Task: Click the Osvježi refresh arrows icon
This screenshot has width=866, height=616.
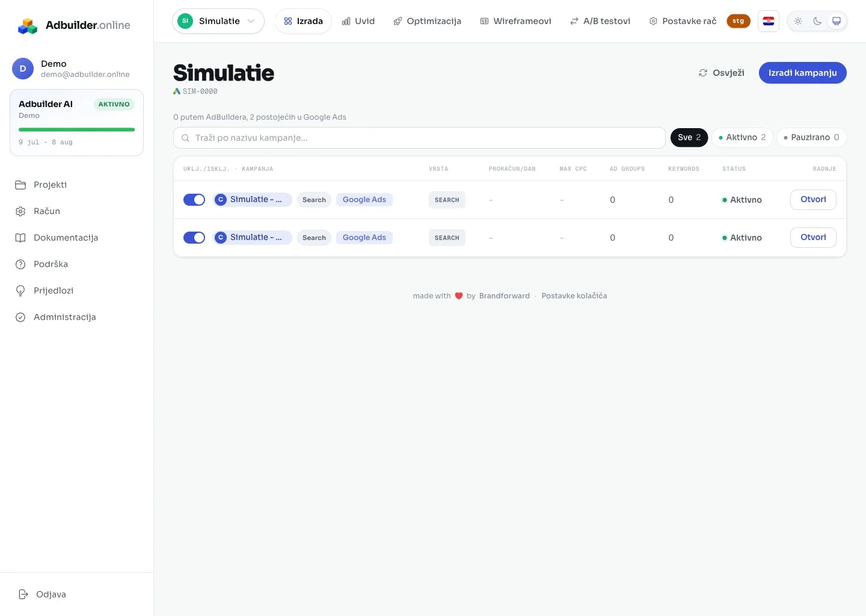Action: pyautogui.click(x=703, y=73)
